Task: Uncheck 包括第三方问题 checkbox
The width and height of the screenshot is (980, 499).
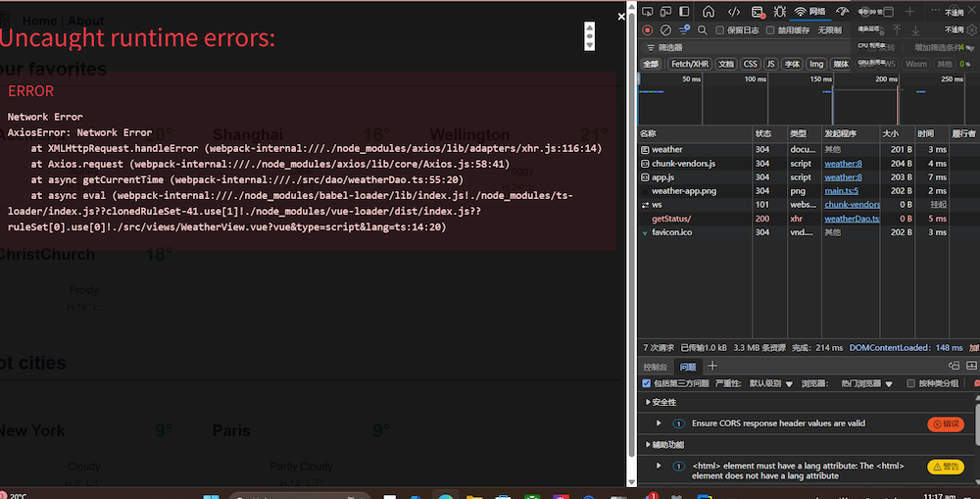Action: [646, 383]
